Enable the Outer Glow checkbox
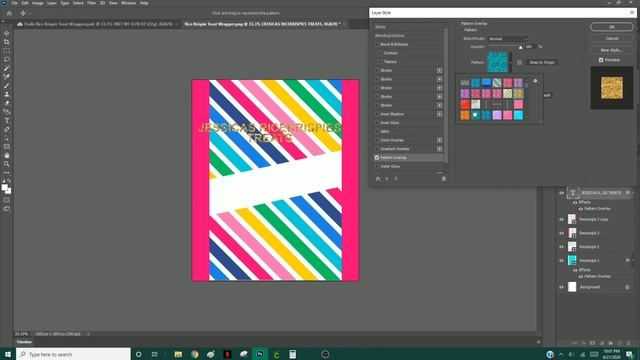Screen dimensions: 640x360 (377, 167)
